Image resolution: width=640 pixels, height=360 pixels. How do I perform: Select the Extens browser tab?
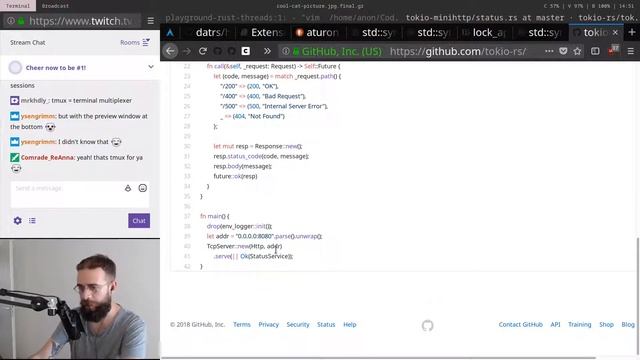click(x=262, y=33)
